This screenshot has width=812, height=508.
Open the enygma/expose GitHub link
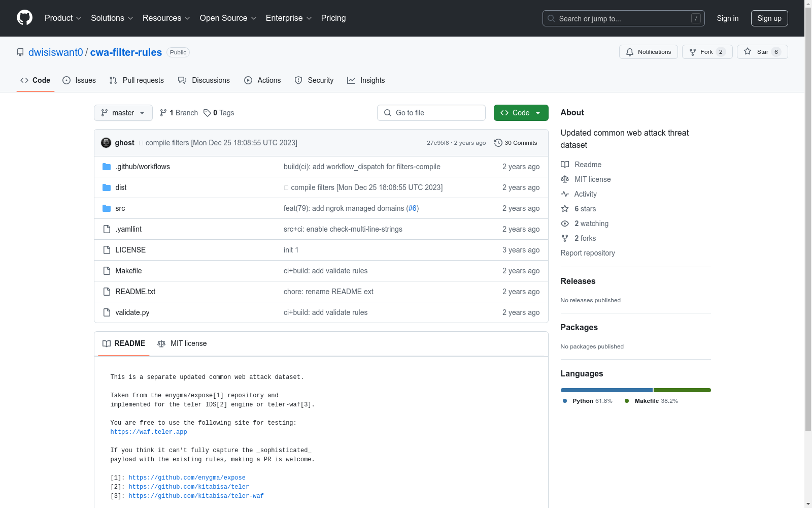[x=187, y=478]
